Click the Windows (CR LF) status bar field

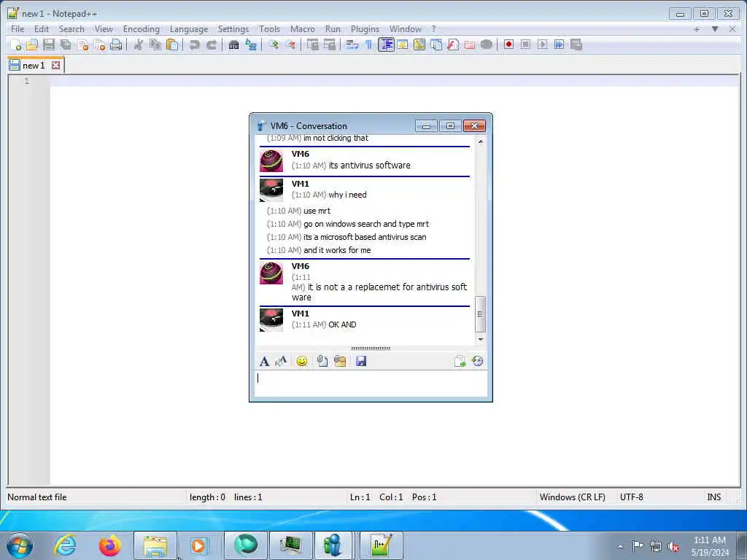(x=572, y=497)
